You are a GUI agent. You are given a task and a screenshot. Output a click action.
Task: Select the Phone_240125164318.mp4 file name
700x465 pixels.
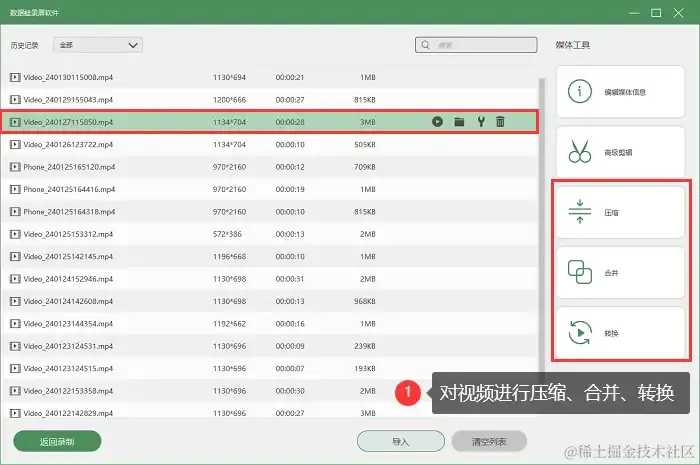(69, 212)
